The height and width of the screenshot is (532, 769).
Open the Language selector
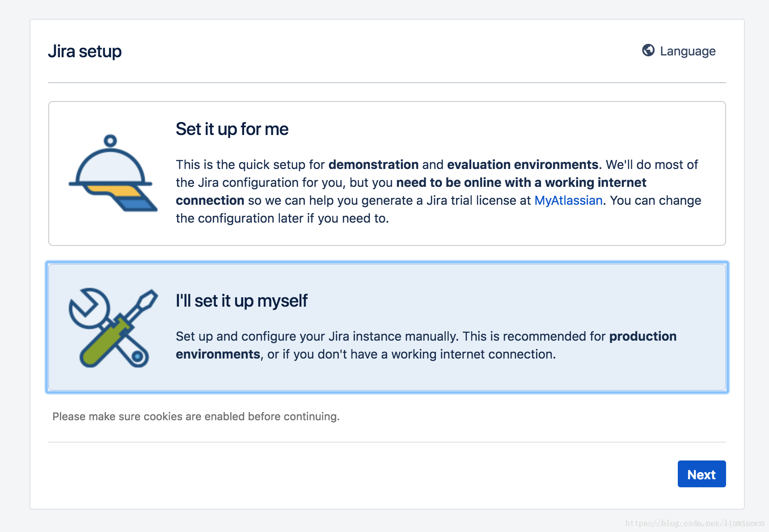pyautogui.click(x=679, y=51)
